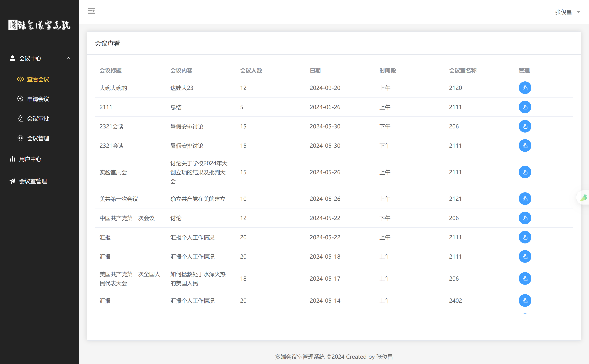Image resolution: width=589 pixels, height=364 pixels.
Task: Click manage button for 2024-06-26 meeting
Action: click(525, 107)
